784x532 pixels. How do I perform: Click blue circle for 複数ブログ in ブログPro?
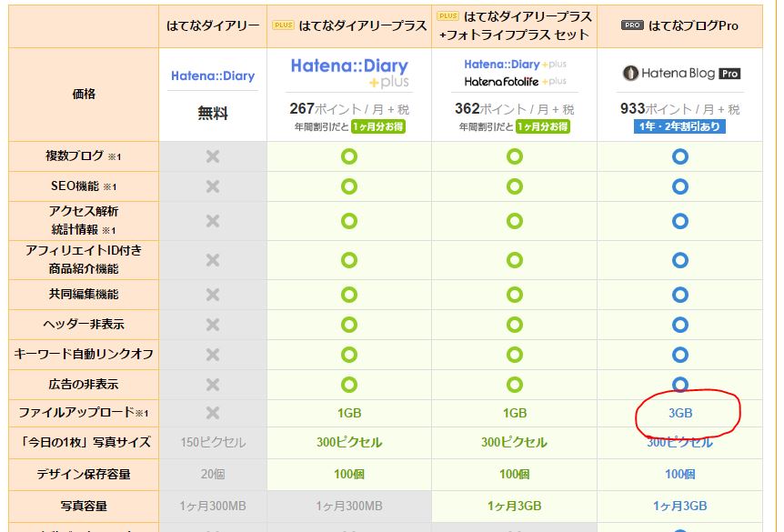pyautogui.click(x=680, y=156)
